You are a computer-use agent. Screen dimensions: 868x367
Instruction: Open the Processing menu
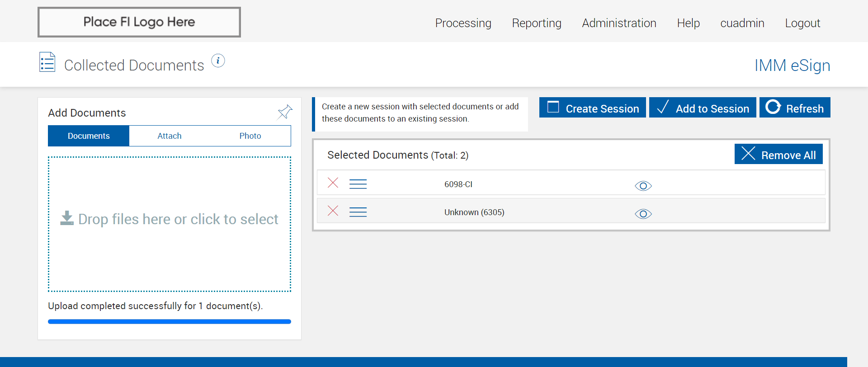463,23
